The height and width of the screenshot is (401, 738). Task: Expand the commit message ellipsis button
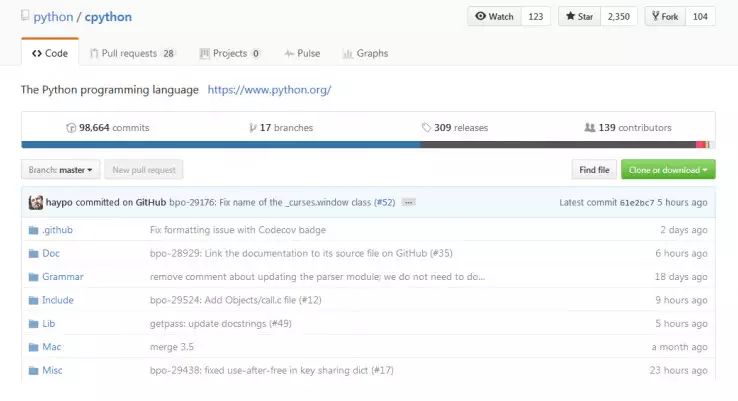coord(409,202)
